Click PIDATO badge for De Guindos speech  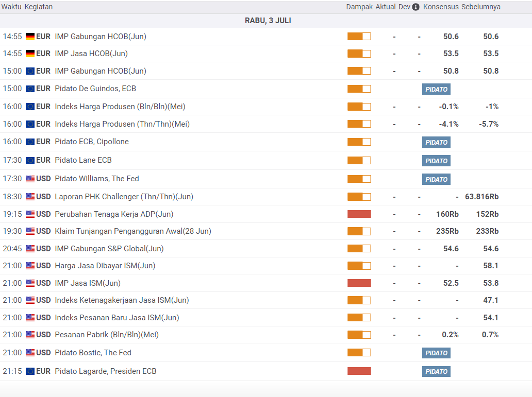click(436, 89)
